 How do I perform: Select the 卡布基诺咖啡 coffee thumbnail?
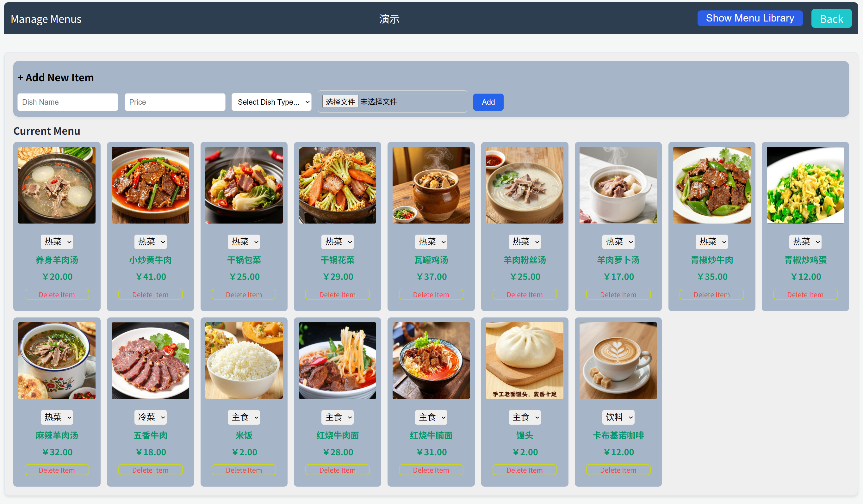[618, 360]
